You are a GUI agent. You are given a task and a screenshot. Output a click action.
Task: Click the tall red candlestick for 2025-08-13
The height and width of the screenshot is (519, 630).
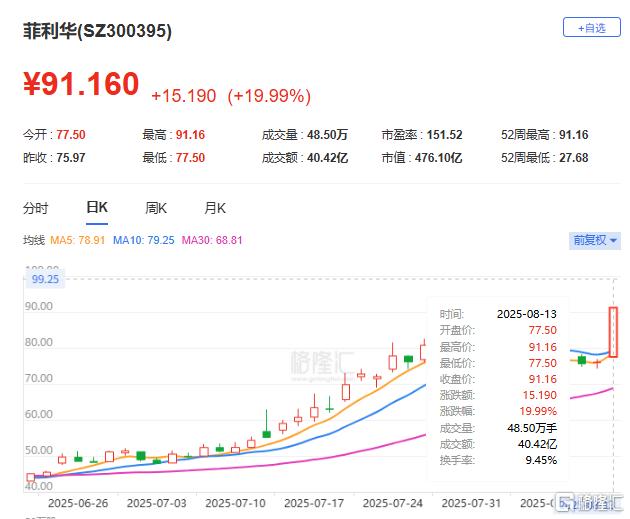tap(613, 332)
